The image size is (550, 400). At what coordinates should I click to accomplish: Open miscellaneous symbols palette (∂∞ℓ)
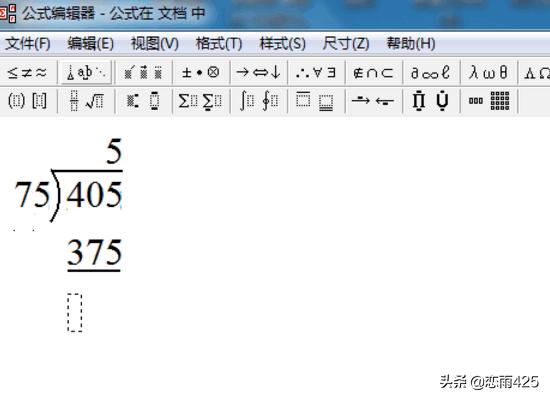pos(431,73)
